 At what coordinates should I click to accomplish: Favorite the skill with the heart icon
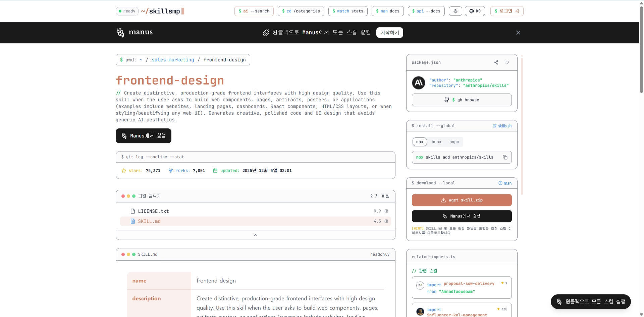[507, 62]
